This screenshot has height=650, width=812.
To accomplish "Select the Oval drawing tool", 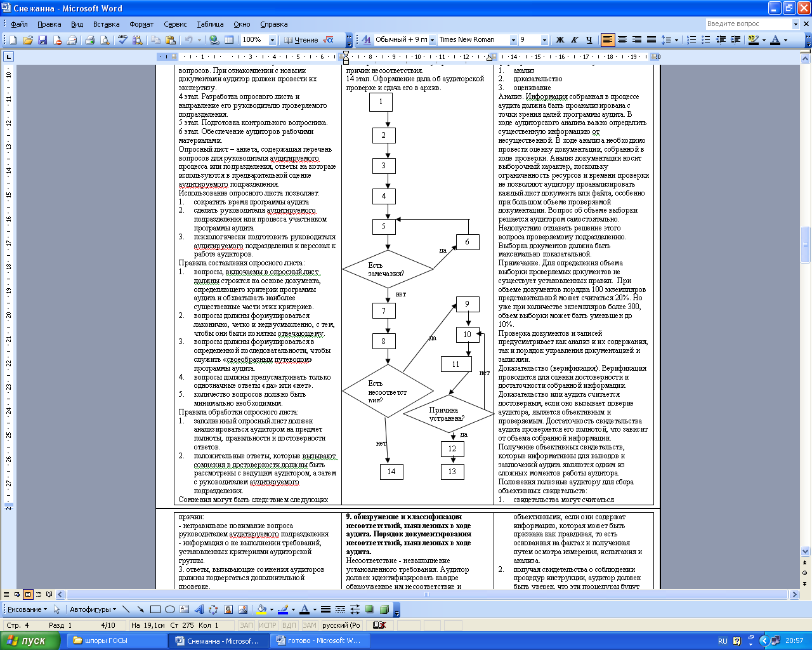I will (169, 609).
